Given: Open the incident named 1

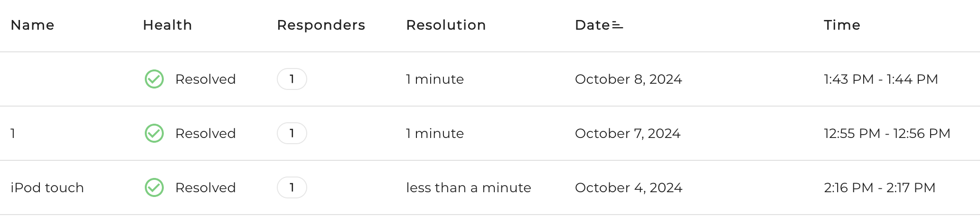Looking at the screenshot, I should (x=13, y=133).
